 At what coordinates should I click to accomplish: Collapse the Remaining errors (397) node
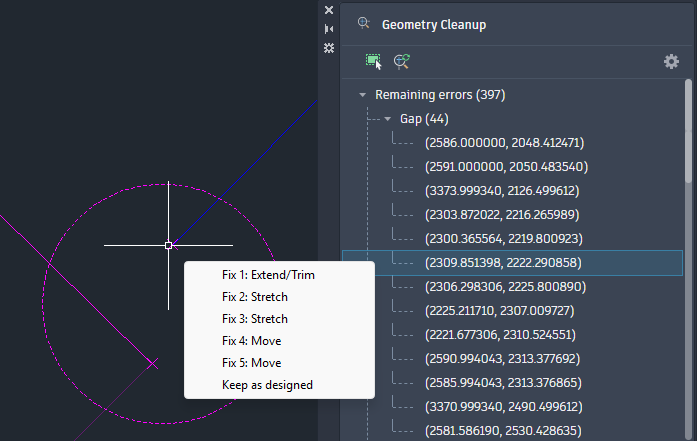(363, 95)
